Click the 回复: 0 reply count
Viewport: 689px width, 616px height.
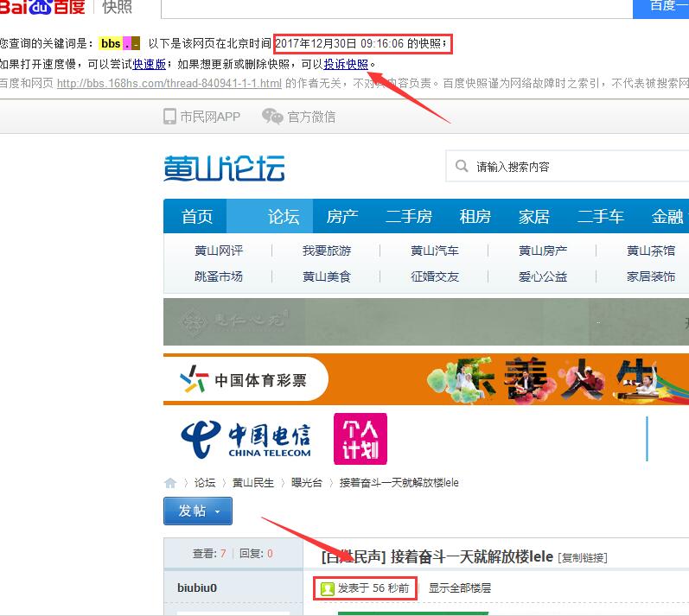(x=256, y=554)
